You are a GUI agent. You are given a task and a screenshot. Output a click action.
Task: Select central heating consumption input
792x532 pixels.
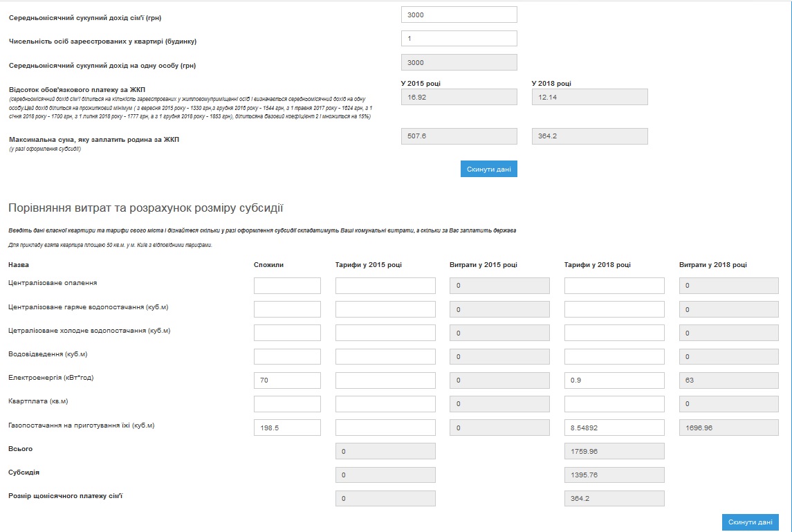click(x=287, y=286)
